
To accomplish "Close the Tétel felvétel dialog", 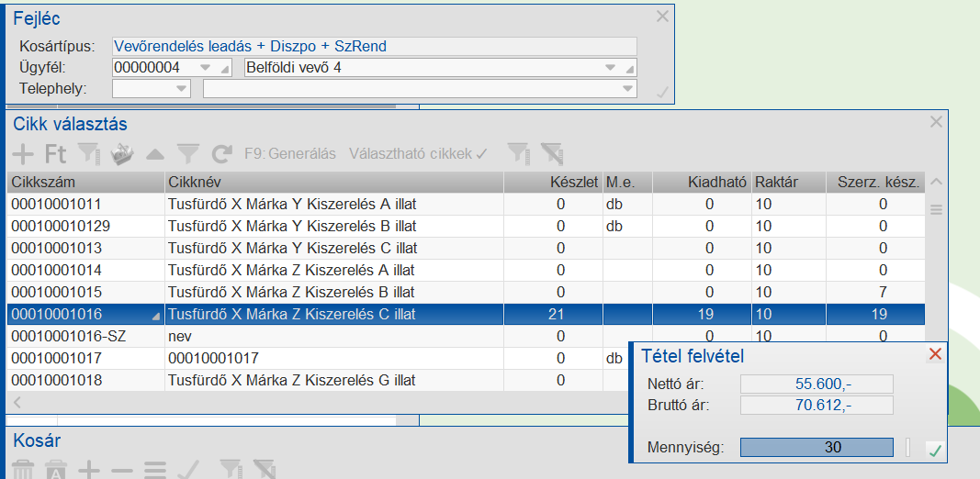I will click(x=935, y=355).
